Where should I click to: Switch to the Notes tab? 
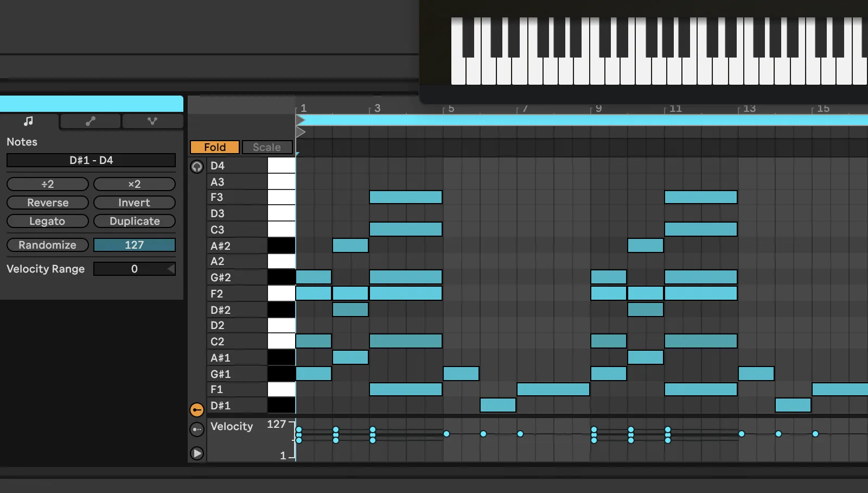coord(29,121)
